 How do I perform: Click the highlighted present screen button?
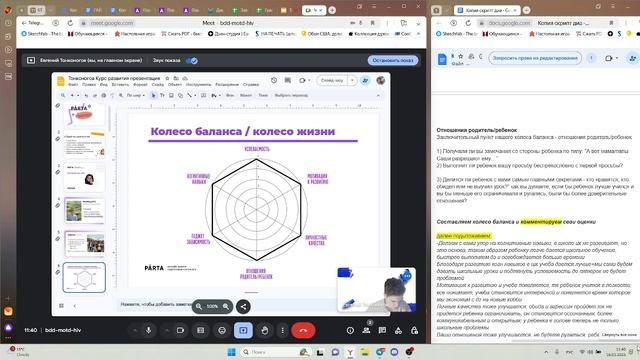243,330
